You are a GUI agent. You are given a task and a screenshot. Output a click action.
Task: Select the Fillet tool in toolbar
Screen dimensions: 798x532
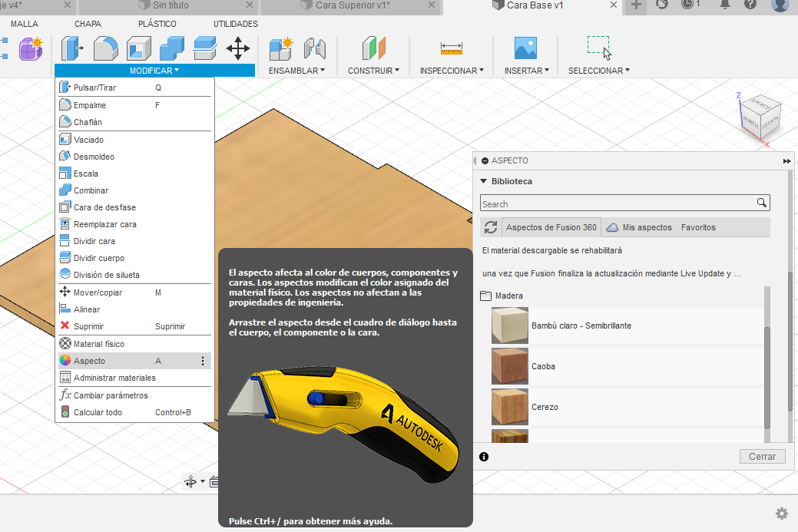pyautogui.click(x=105, y=48)
